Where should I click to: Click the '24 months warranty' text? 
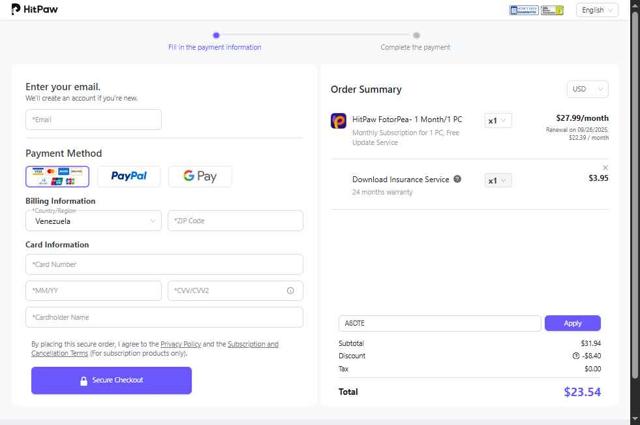pyautogui.click(x=382, y=192)
